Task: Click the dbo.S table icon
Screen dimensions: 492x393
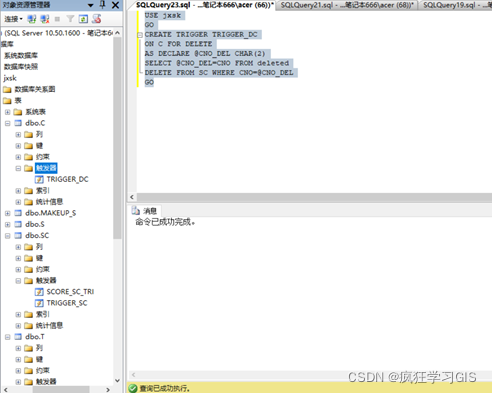Action: point(18,224)
